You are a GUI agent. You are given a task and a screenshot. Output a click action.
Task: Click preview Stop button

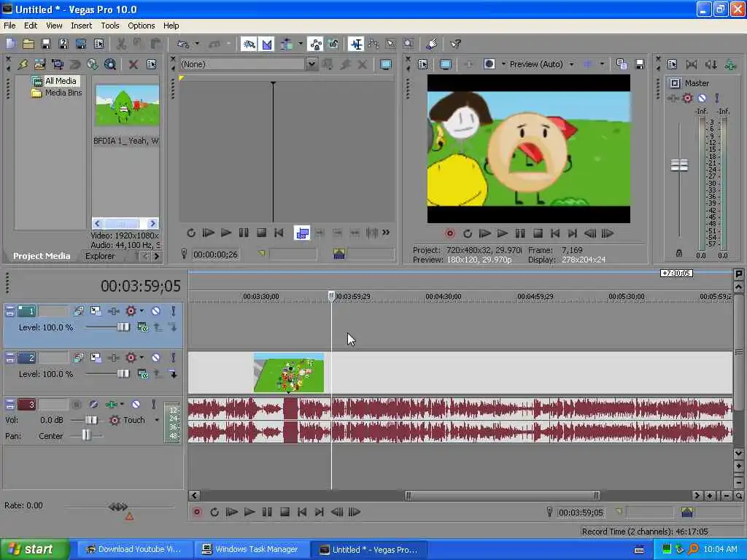(x=538, y=233)
